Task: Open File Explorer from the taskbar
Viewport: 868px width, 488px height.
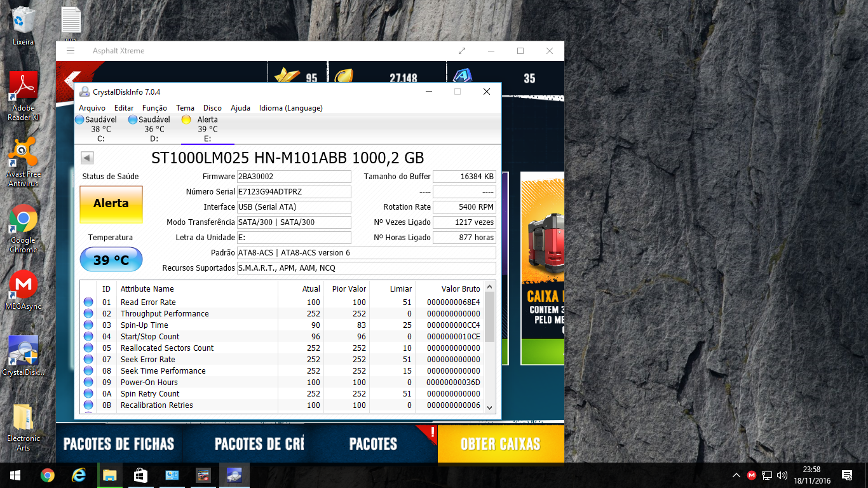Action: [110, 475]
